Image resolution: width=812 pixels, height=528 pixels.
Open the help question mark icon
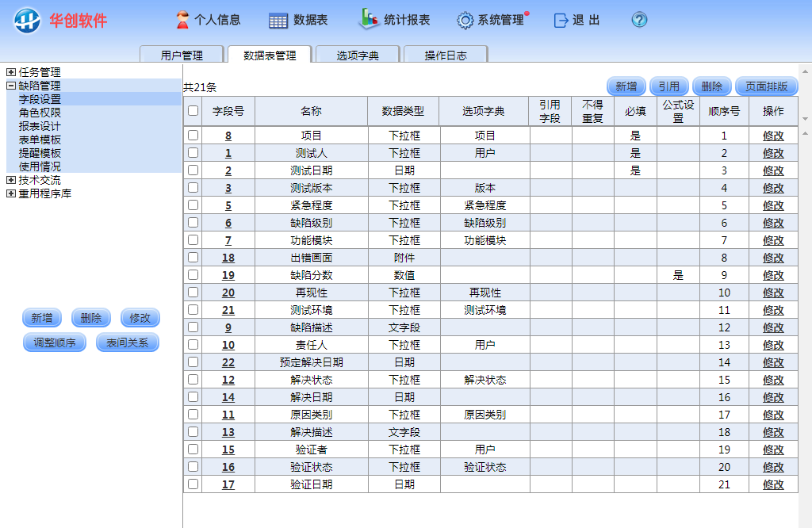639,21
